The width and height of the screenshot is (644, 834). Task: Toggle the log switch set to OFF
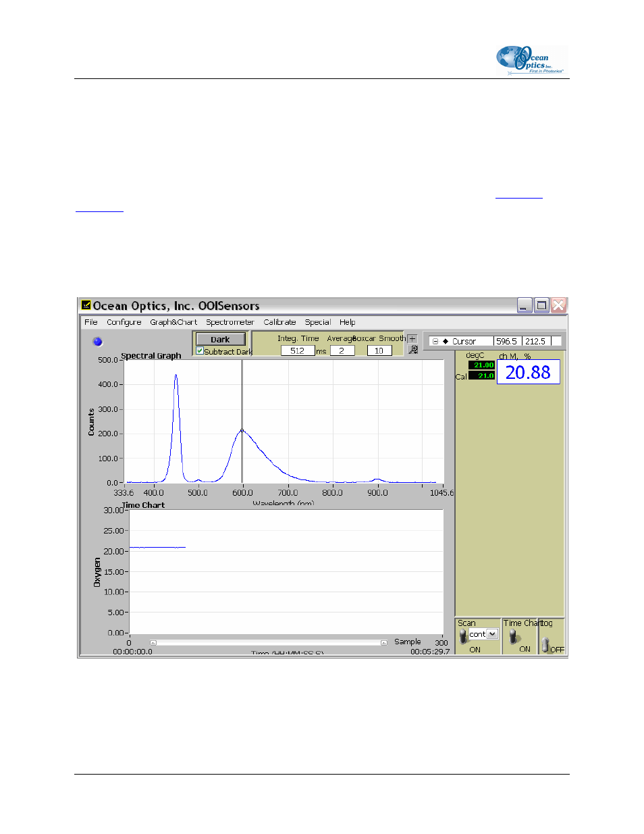(545, 645)
